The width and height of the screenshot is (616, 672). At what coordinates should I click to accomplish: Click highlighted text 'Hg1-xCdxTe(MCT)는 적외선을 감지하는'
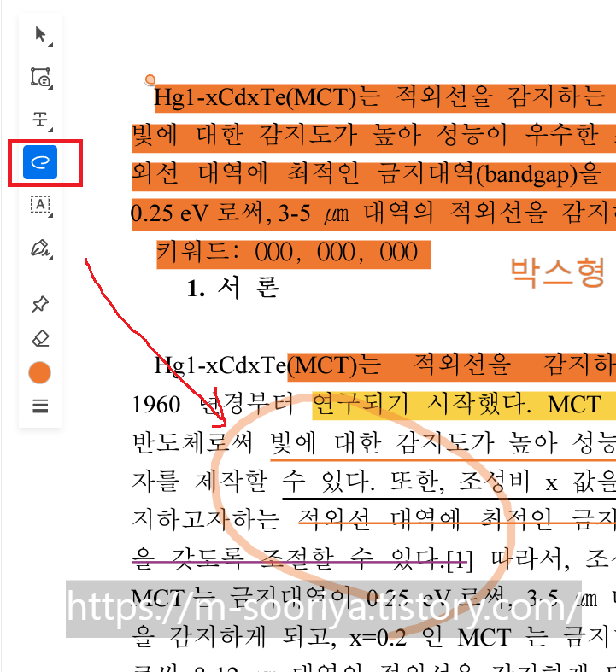(x=380, y=96)
